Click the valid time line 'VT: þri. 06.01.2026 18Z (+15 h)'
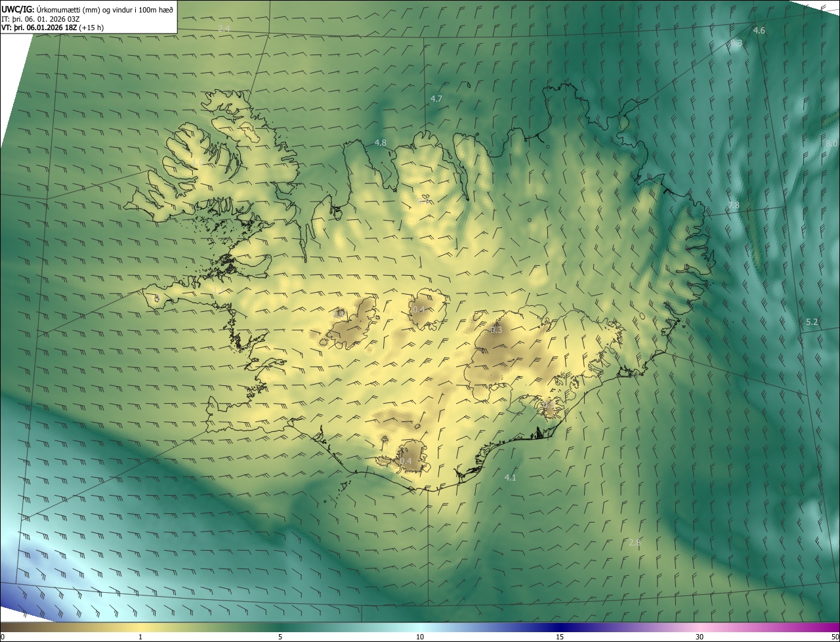 click(x=52, y=28)
